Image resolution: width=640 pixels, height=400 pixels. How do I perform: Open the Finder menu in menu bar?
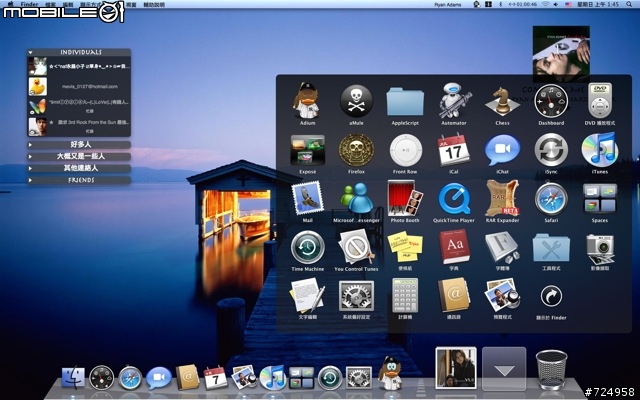click(x=29, y=4)
